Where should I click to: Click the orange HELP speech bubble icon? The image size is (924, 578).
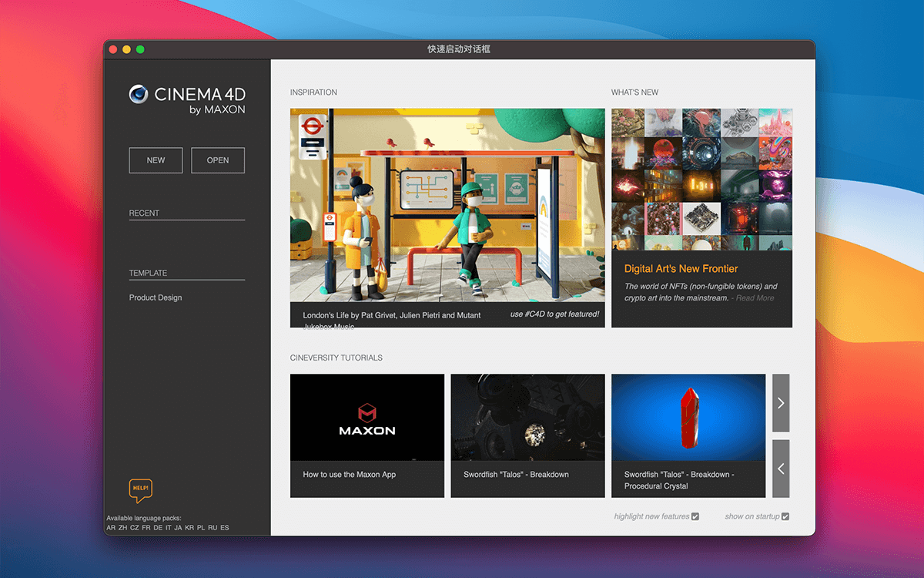(x=140, y=491)
